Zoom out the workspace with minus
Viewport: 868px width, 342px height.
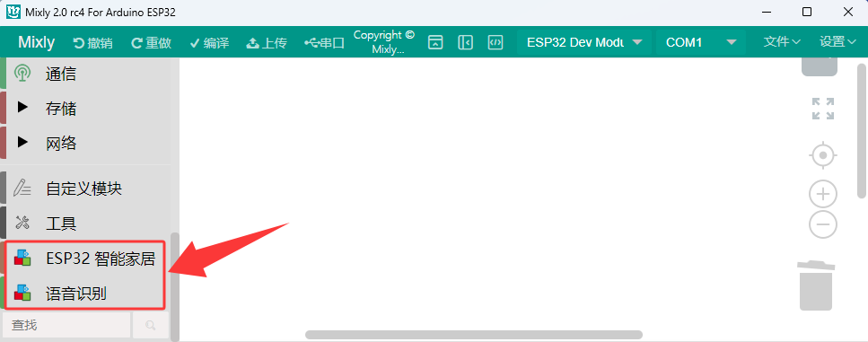(x=822, y=224)
